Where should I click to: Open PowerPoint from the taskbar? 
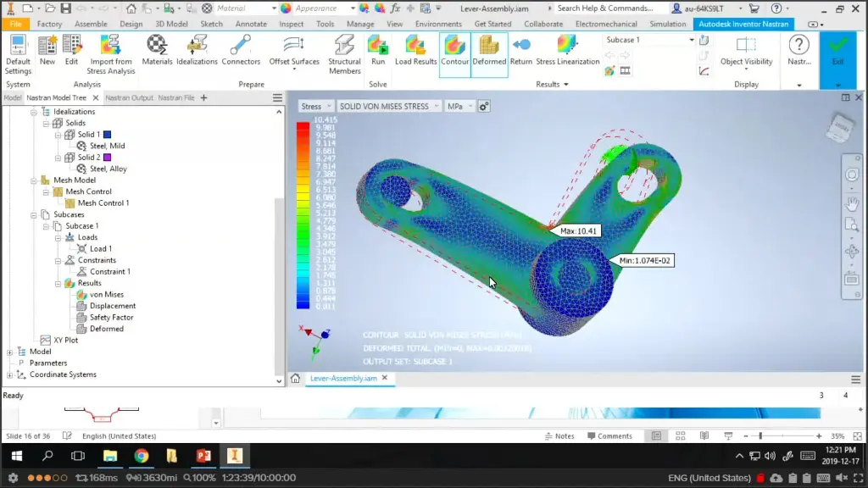coord(203,455)
